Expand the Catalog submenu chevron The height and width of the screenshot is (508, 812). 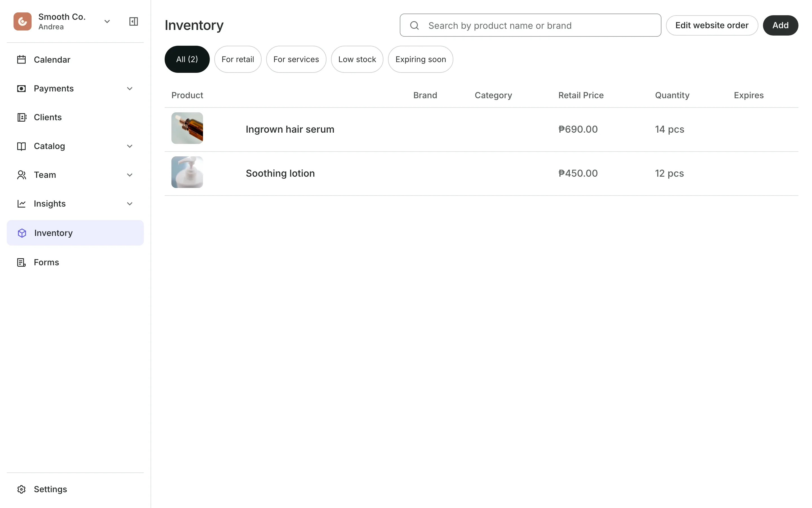(x=129, y=146)
